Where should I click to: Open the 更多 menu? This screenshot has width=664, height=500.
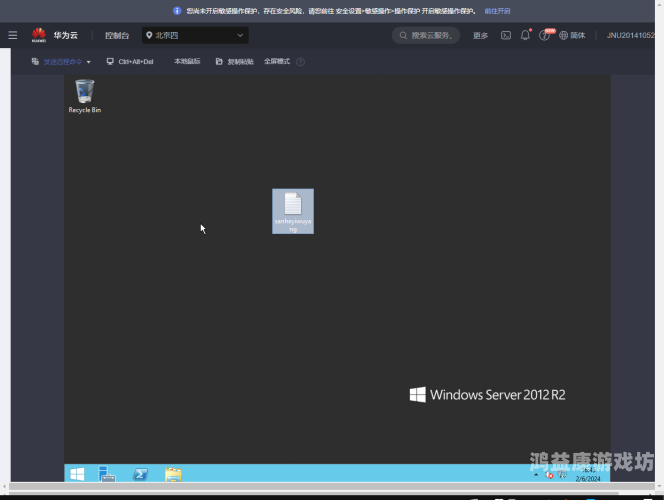pos(480,36)
